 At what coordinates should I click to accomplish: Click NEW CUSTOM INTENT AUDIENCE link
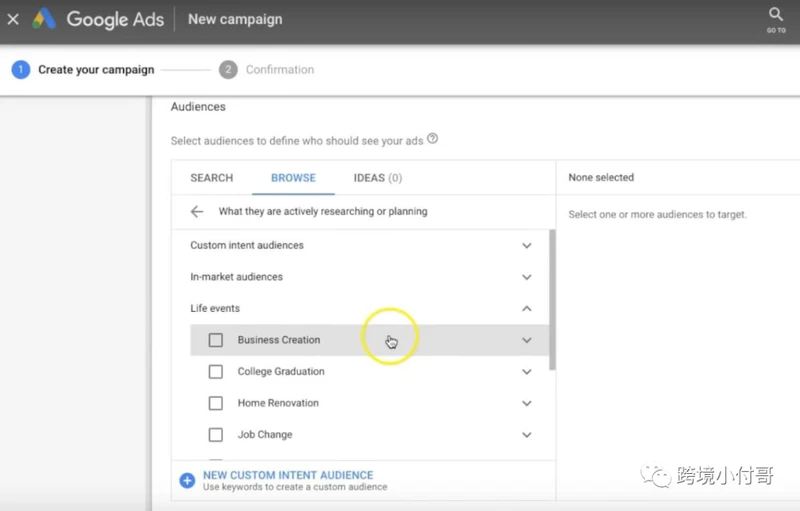(288, 475)
